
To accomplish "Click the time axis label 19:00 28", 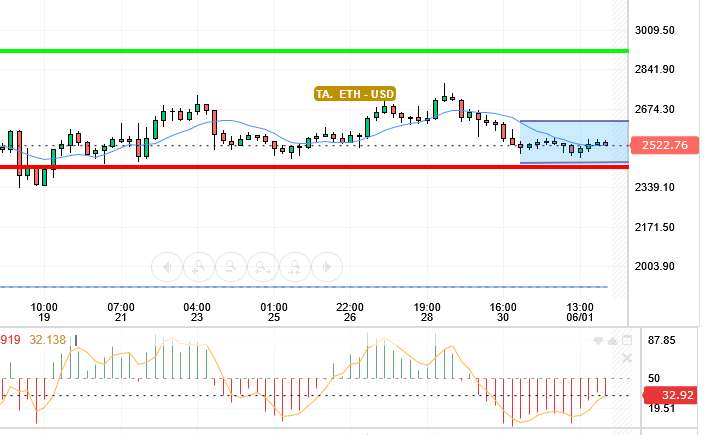I will [427, 312].
